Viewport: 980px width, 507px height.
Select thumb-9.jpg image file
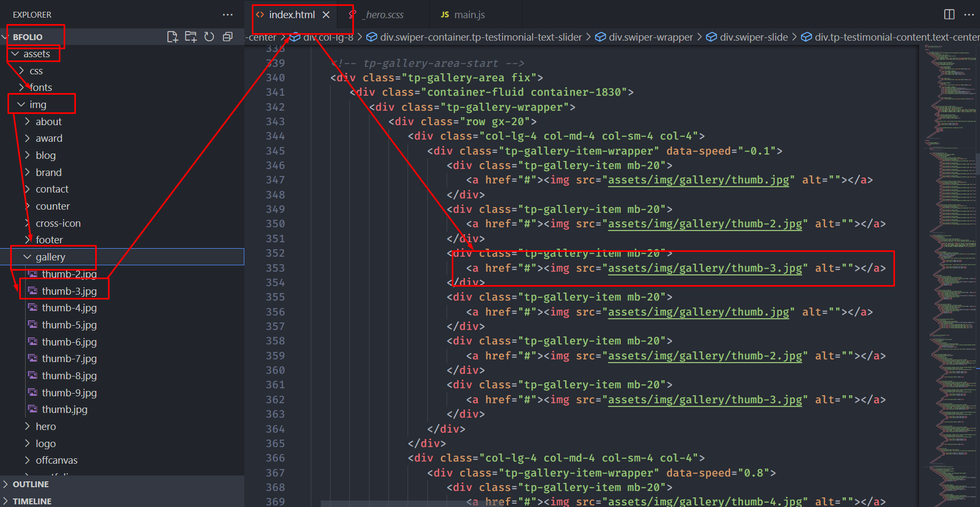tap(69, 393)
